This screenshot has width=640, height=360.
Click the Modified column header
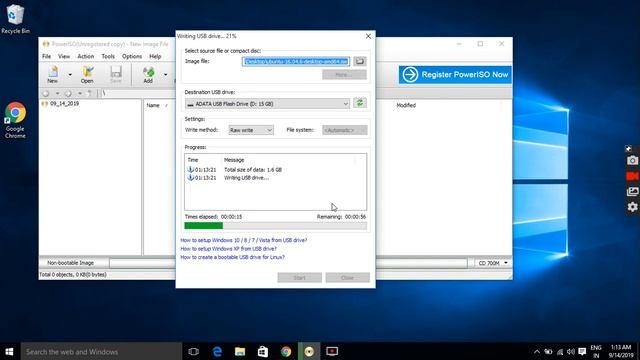point(406,105)
